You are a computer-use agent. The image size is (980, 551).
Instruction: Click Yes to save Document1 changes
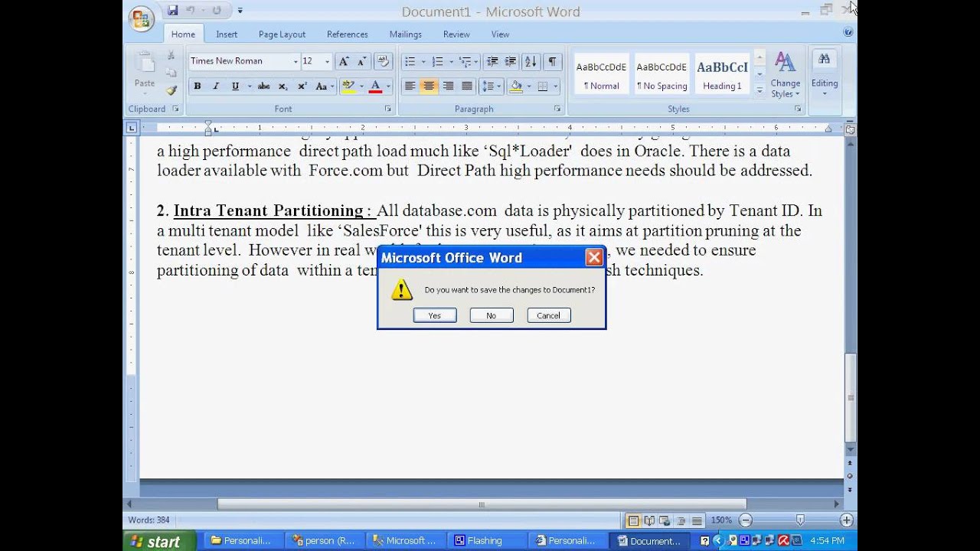[x=435, y=315]
